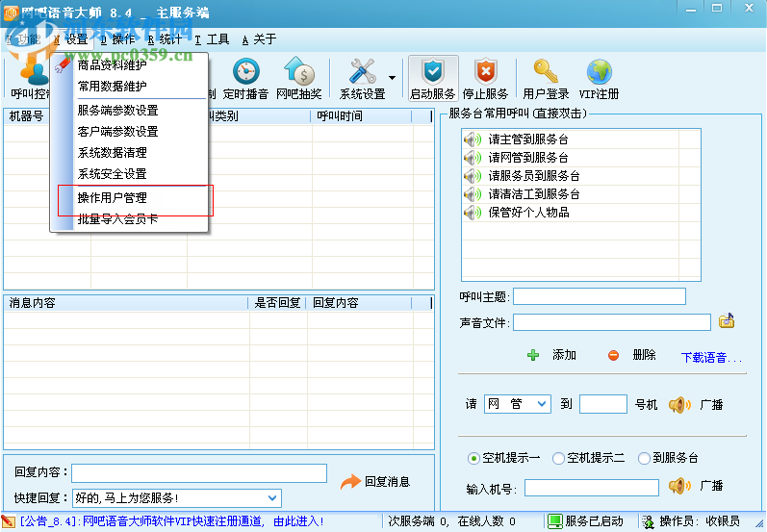Open 操作用户管理 menu entry
The height and width of the screenshot is (532, 767).
pos(129,198)
